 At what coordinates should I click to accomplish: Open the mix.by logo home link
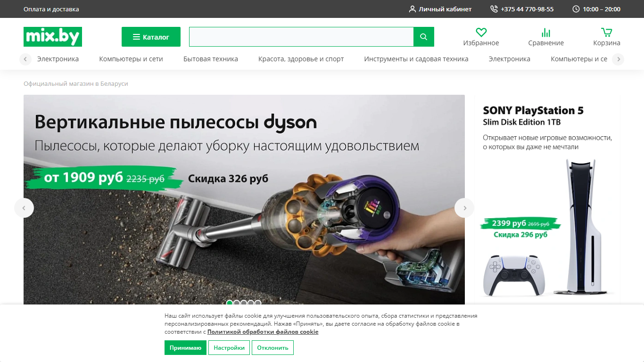(x=53, y=37)
